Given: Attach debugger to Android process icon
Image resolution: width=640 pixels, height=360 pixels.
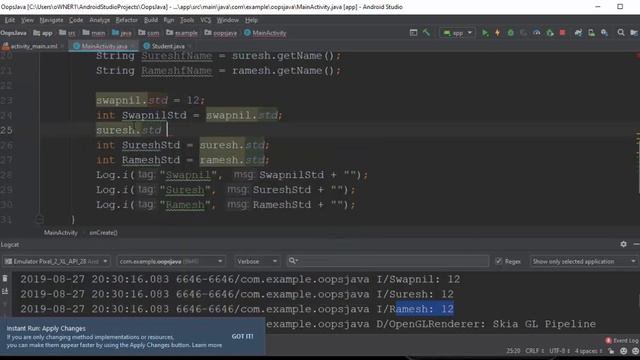Looking at the screenshot, I should 550,33.
